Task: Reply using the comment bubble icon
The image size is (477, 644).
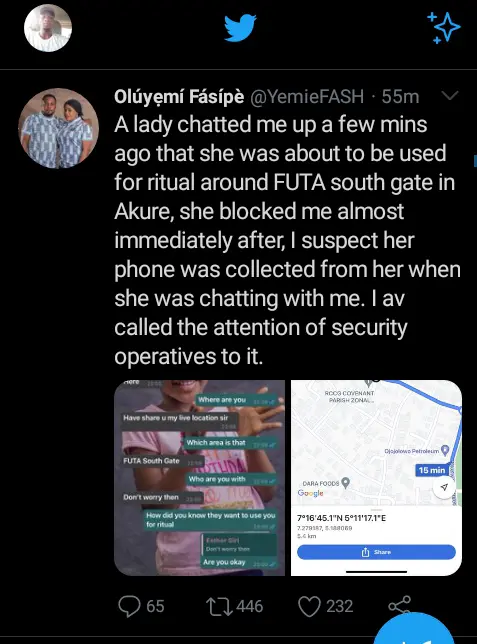Action: 129,606
